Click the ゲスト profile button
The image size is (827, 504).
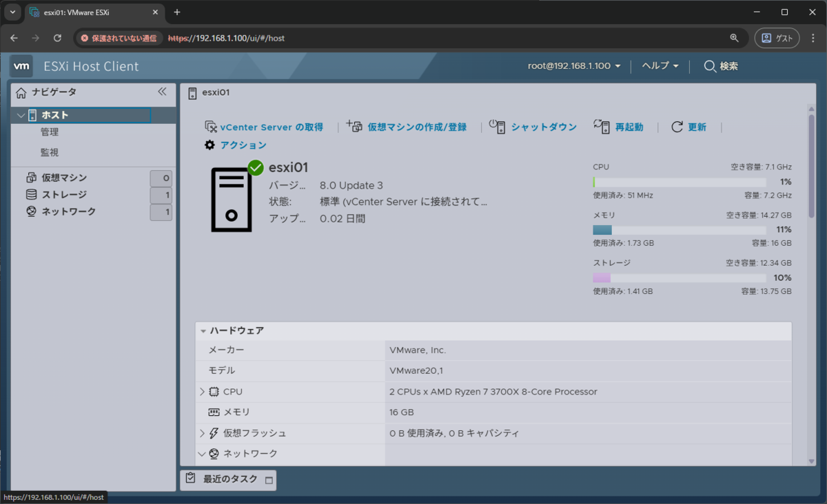(x=777, y=38)
